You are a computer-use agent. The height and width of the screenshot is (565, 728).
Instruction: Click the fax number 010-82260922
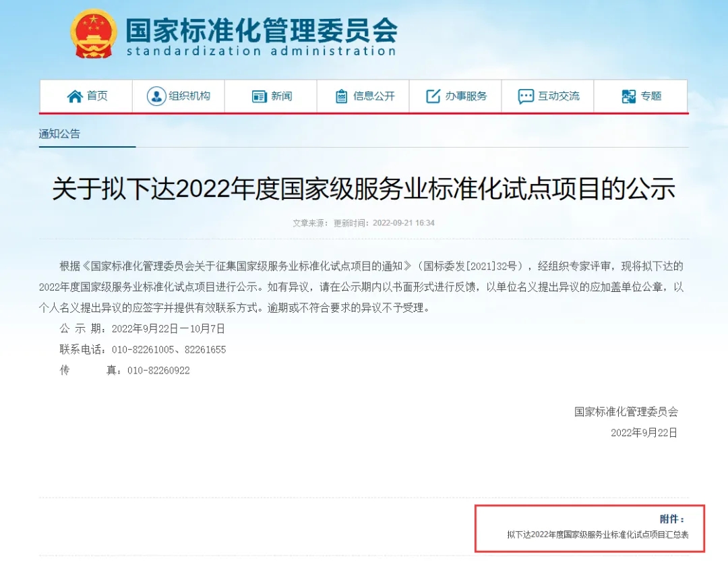(x=158, y=370)
